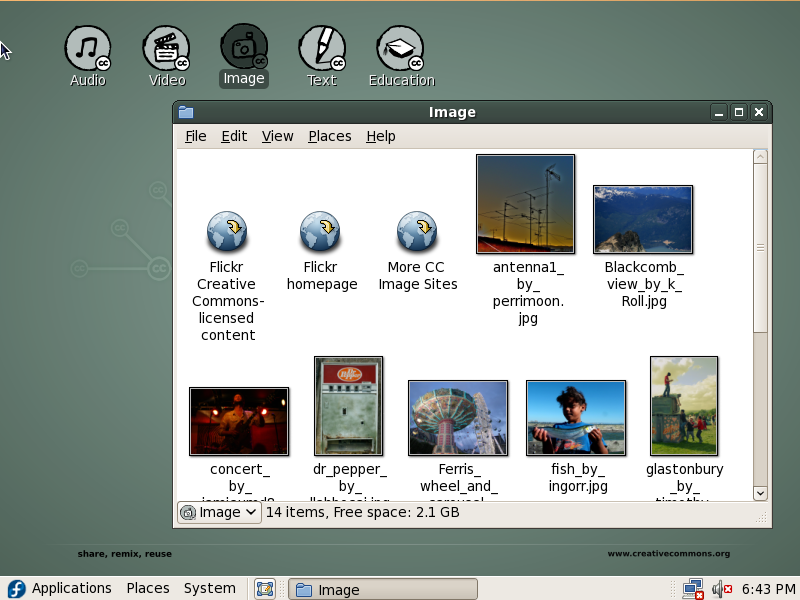Select the fish_by_ingorr.jpg thumbnail
The image size is (800, 600).
pyautogui.click(x=576, y=418)
